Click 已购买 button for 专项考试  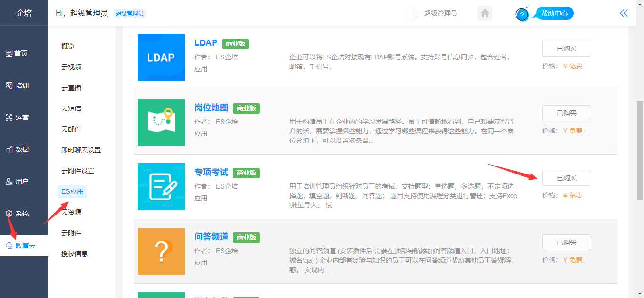(x=566, y=178)
